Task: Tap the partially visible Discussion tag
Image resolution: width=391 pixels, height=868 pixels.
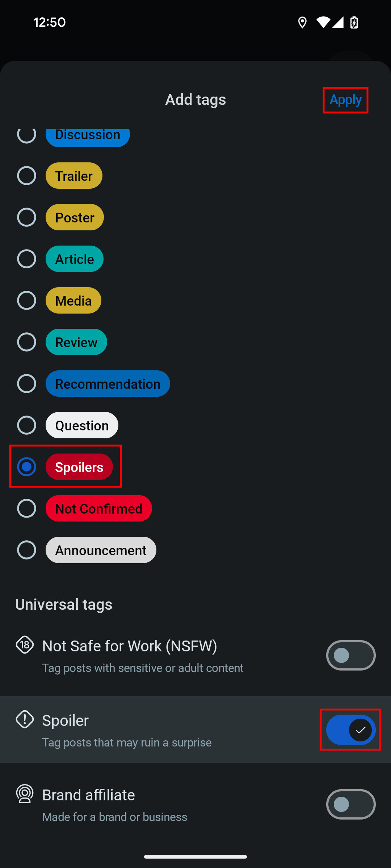Action: [88, 137]
